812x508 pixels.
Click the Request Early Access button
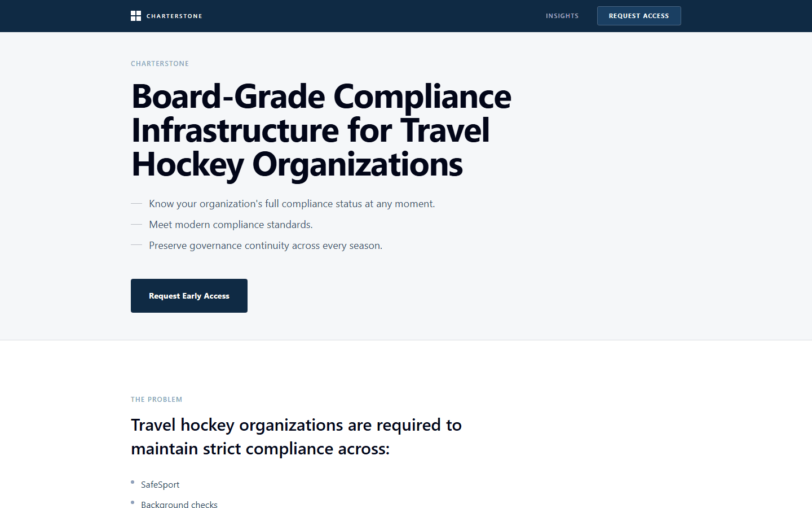[x=189, y=296]
